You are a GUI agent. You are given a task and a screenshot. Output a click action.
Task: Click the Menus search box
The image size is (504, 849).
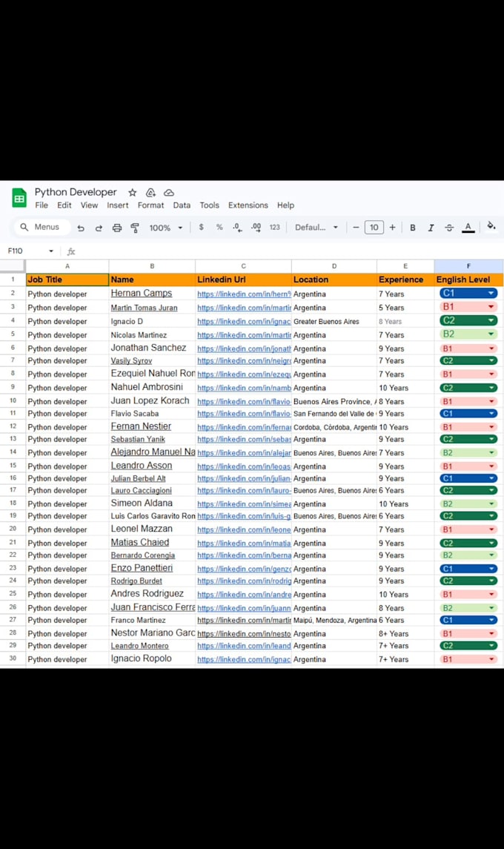coord(43,228)
